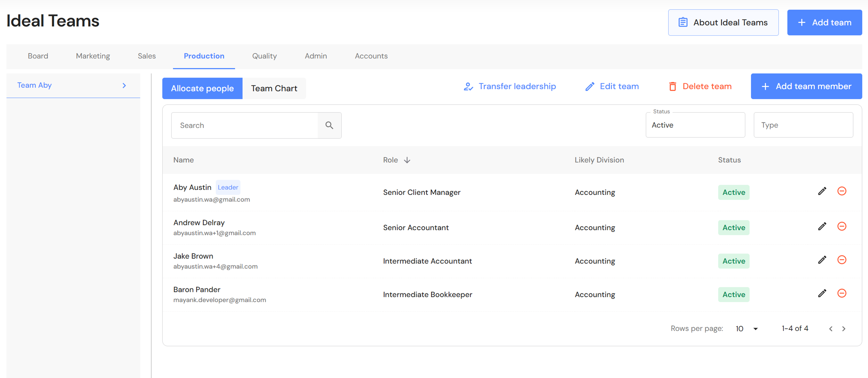Click the Add team member button
868x378 pixels.
pos(806,87)
